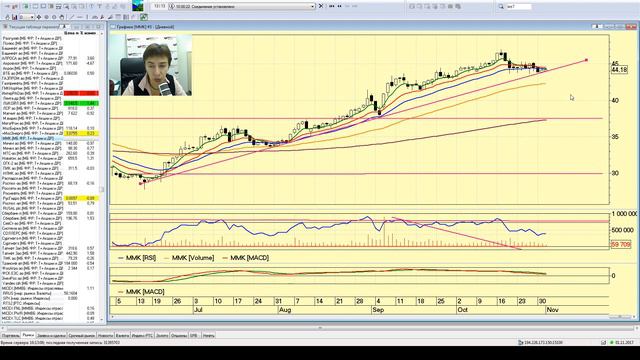Open the Золото tab
Screen dimensions: 640x360
[162, 336]
